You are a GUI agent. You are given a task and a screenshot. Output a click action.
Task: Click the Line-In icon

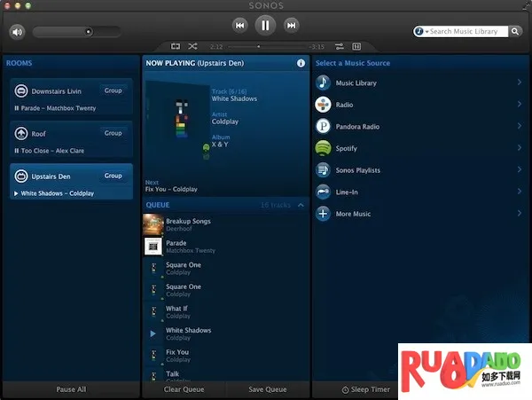(323, 192)
